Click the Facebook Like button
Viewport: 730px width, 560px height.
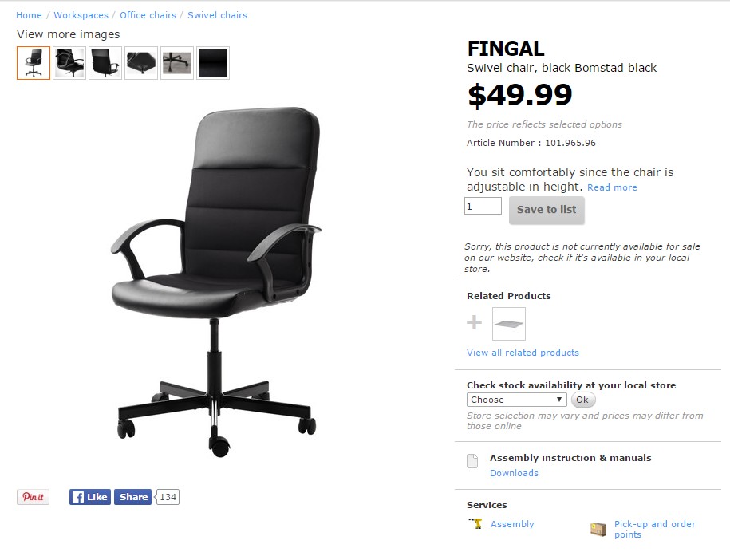point(90,497)
